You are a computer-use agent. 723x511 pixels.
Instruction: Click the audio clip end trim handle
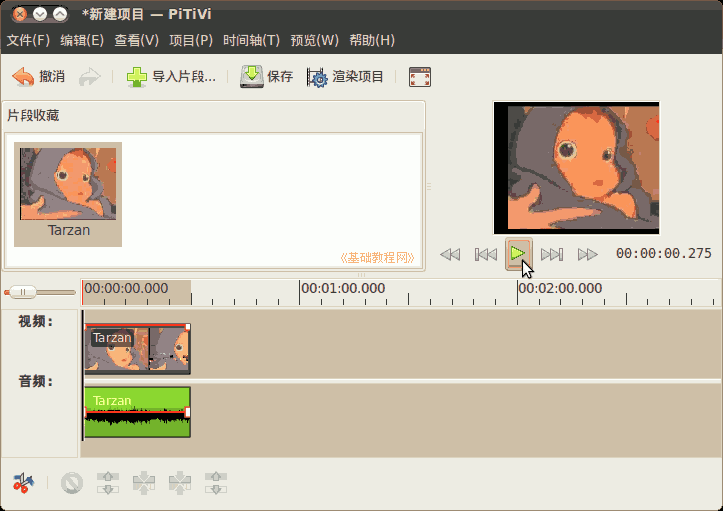pyautogui.click(x=188, y=411)
